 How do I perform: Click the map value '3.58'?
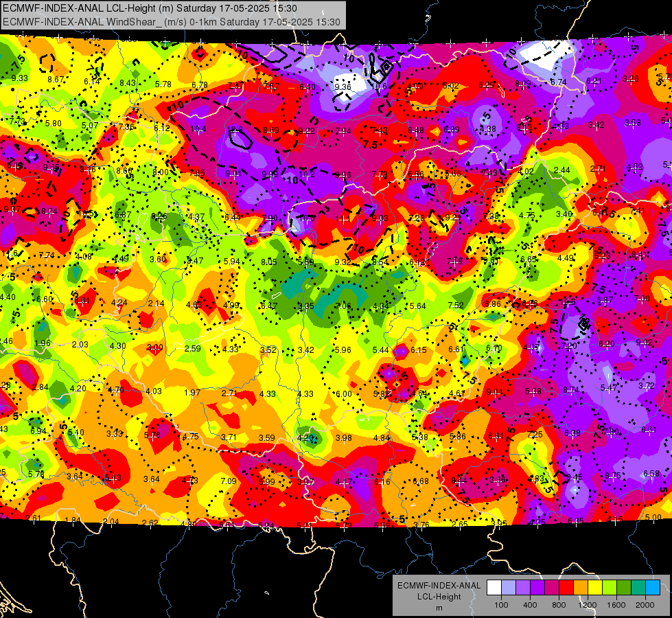tap(633, 123)
